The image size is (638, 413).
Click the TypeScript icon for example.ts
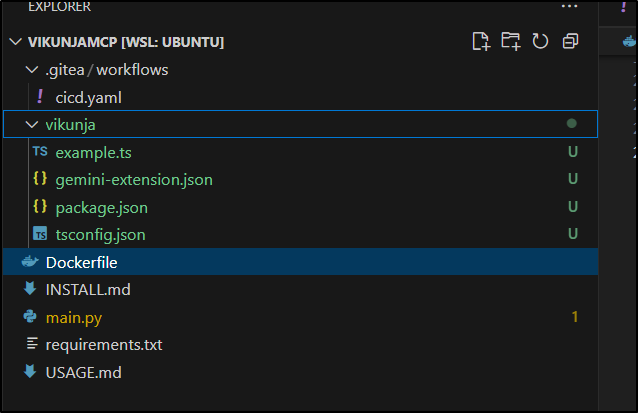[x=39, y=152]
